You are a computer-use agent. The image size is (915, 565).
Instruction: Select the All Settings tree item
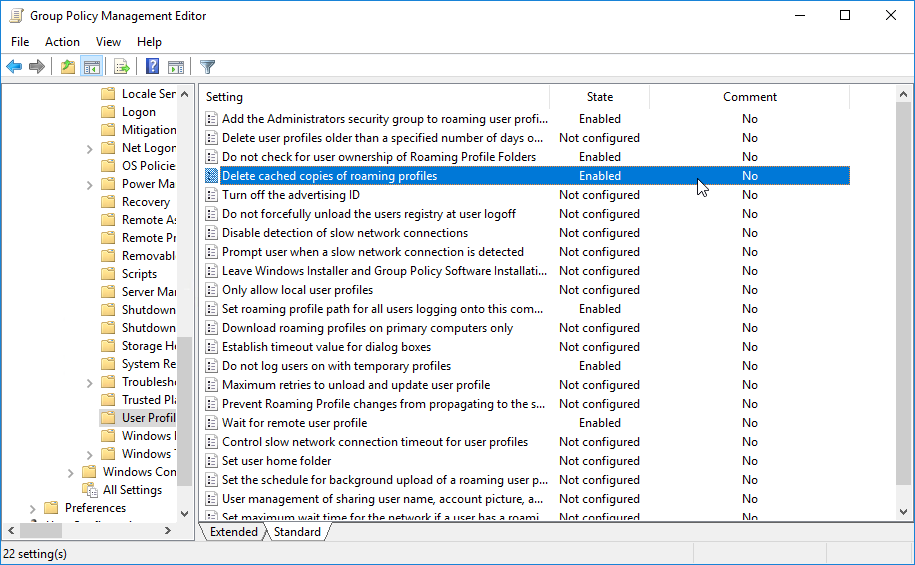[x=132, y=490]
